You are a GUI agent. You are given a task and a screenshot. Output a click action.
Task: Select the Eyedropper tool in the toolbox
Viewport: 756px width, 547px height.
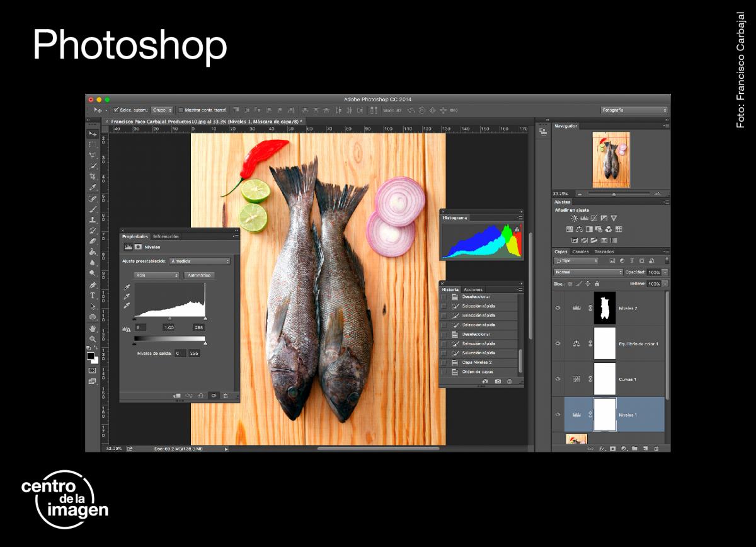[x=93, y=186]
